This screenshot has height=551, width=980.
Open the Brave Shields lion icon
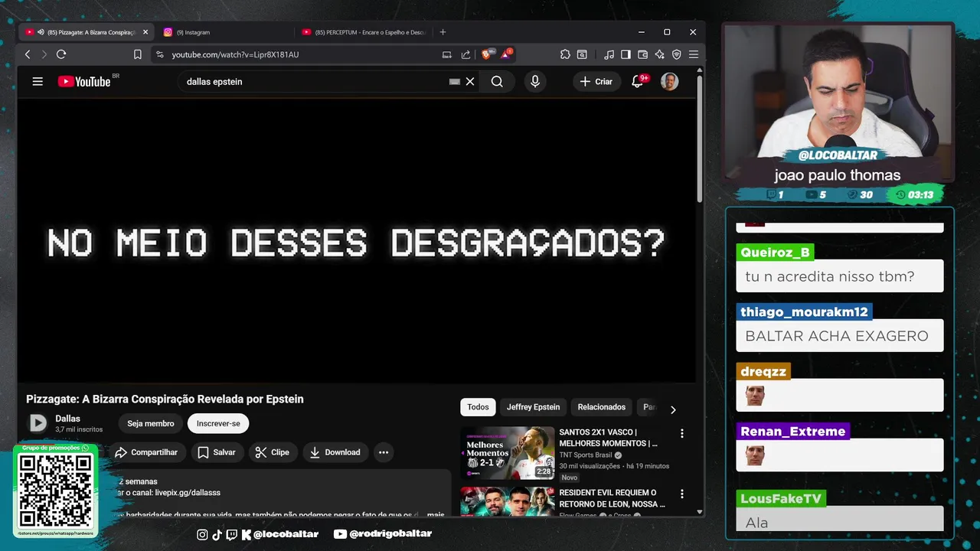487,54
